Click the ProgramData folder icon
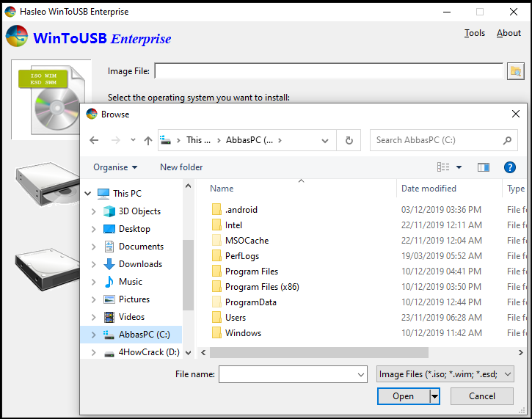This screenshot has height=419, width=532. [x=216, y=302]
